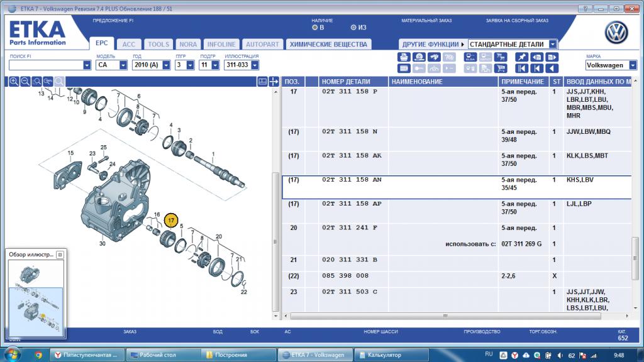Go to next illustration page icon
Screen dimensions: 644x362
click(552, 57)
